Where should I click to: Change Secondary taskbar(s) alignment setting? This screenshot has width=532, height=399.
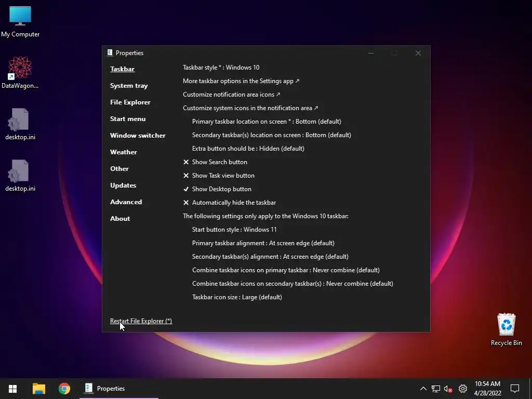click(x=270, y=257)
